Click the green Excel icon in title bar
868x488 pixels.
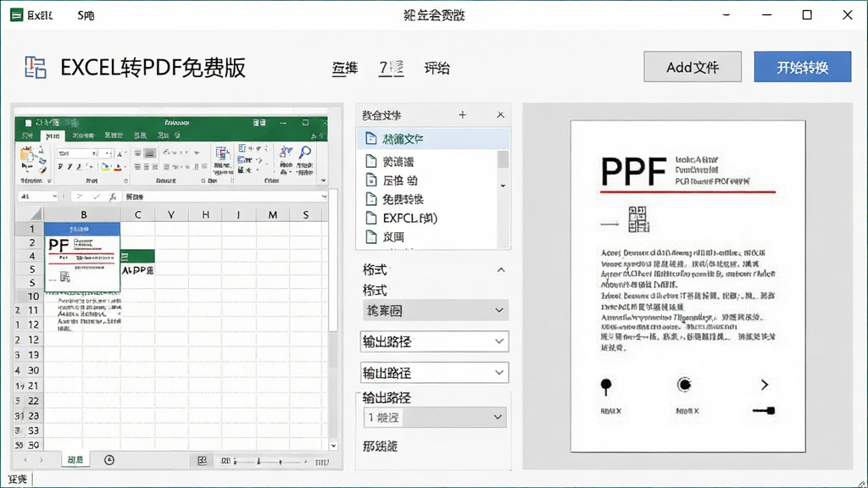tap(17, 15)
